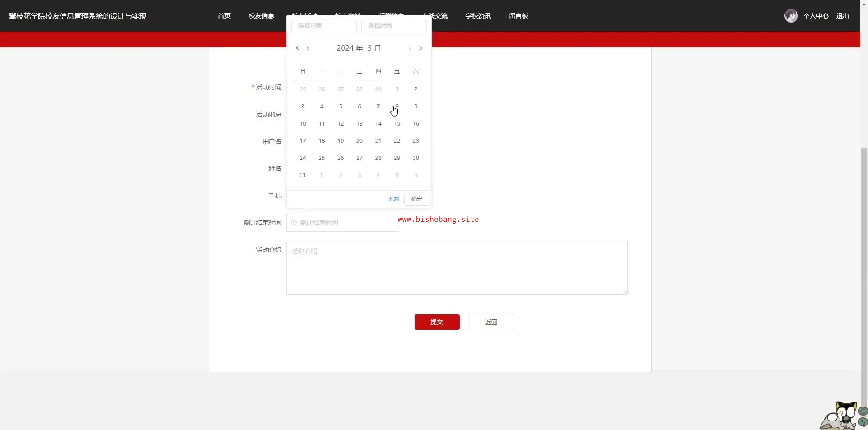
Task: Open 个人中心 in the header
Action: pyautogui.click(x=816, y=16)
